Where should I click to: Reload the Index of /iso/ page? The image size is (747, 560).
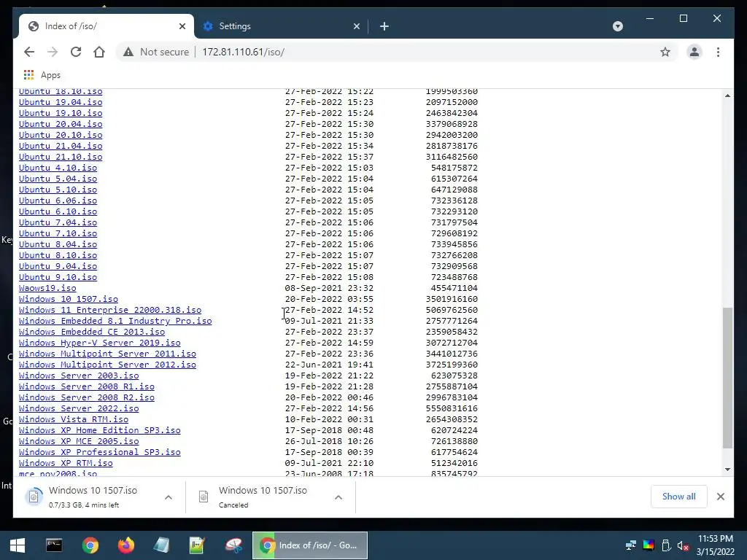click(x=76, y=52)
